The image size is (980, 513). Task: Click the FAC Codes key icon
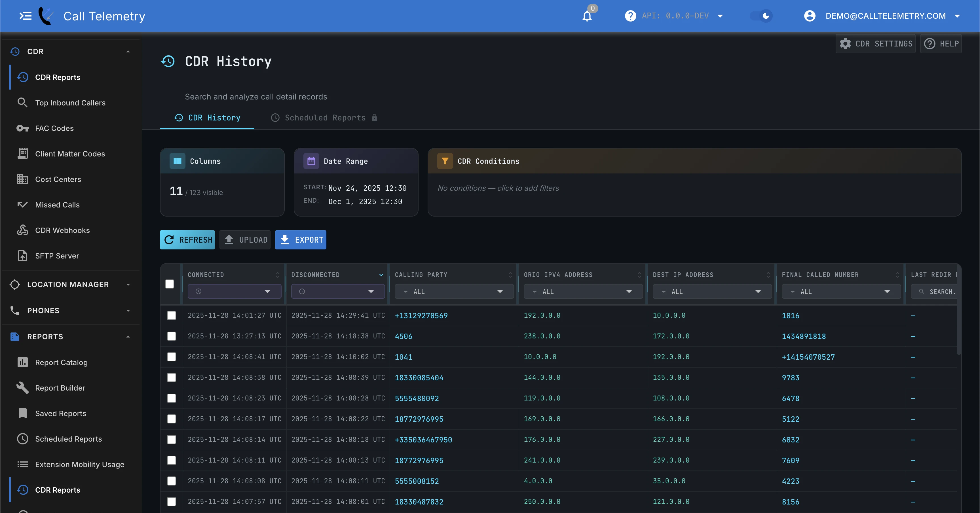(22, 128)
